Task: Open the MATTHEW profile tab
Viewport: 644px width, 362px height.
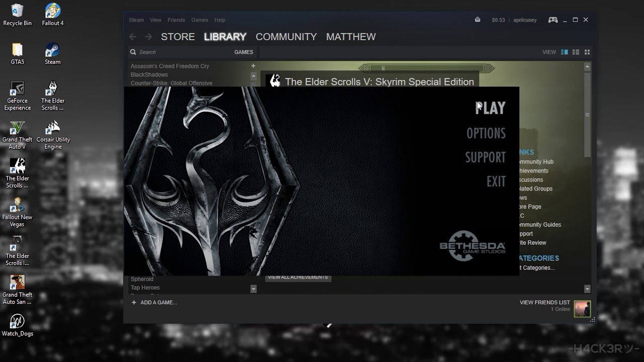Action: coord(351,37)
